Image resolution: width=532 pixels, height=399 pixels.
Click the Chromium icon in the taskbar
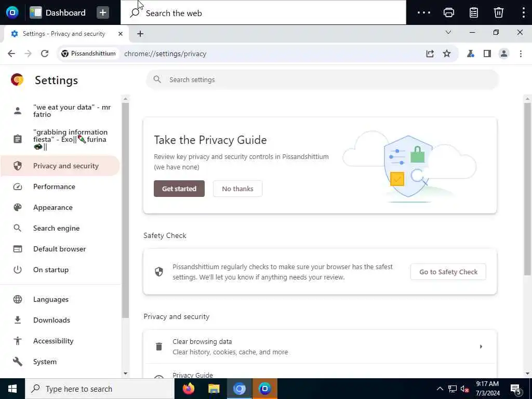(239, 389)
